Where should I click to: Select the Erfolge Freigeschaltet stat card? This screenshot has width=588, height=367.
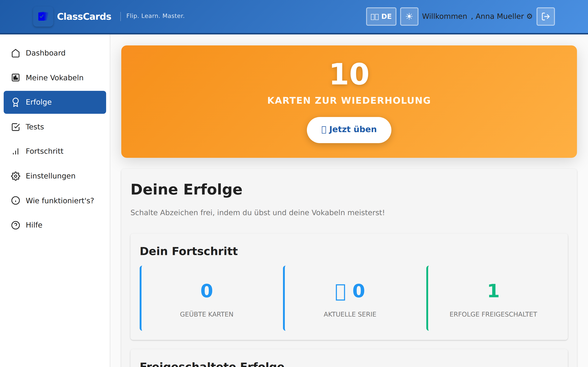[x=493, y=298]
